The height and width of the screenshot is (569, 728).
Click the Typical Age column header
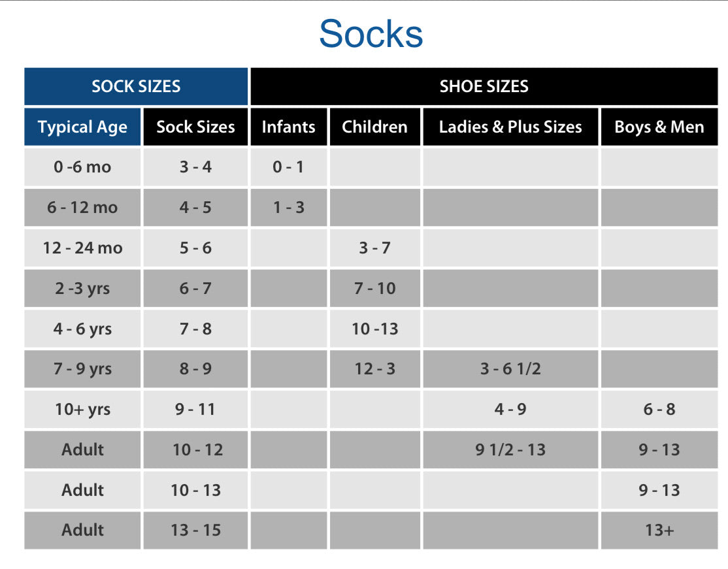[82, 127]
